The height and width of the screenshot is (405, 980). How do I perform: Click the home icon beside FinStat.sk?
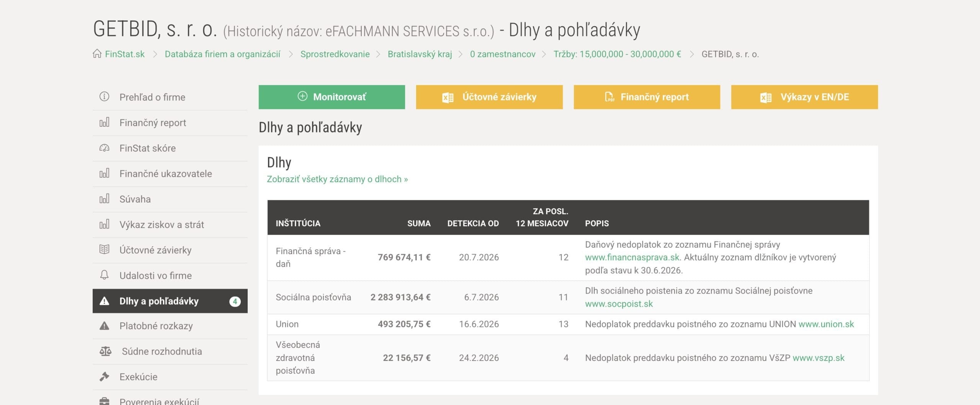point(97,54)
